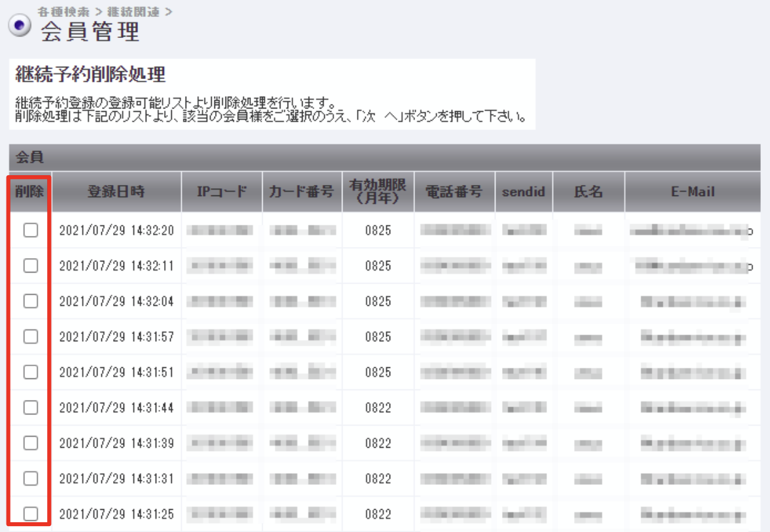770x532 pixels.
Task: Check delete box for 14:32:20 row
Action: (x=31, y=230)
